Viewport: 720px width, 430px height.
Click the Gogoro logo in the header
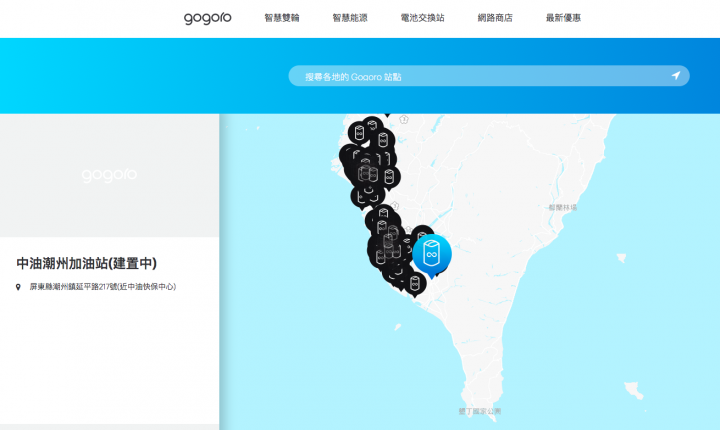(208, 18)
